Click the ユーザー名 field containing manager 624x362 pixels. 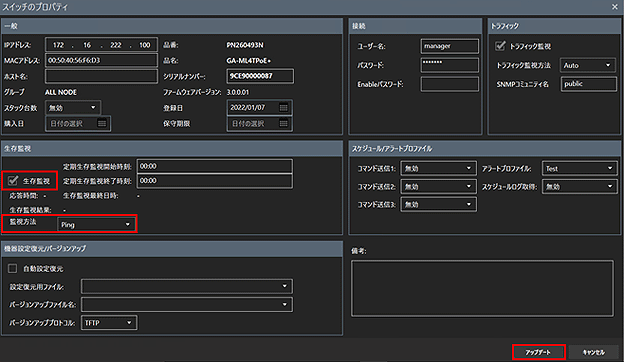(x=450, y=46)
